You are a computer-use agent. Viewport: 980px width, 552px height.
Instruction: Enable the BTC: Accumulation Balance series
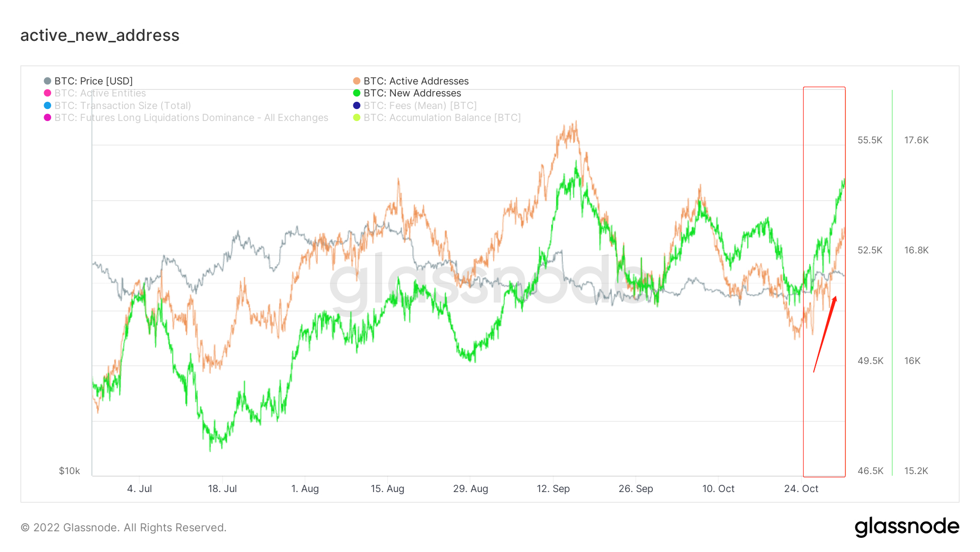click(x=442, y=118)
